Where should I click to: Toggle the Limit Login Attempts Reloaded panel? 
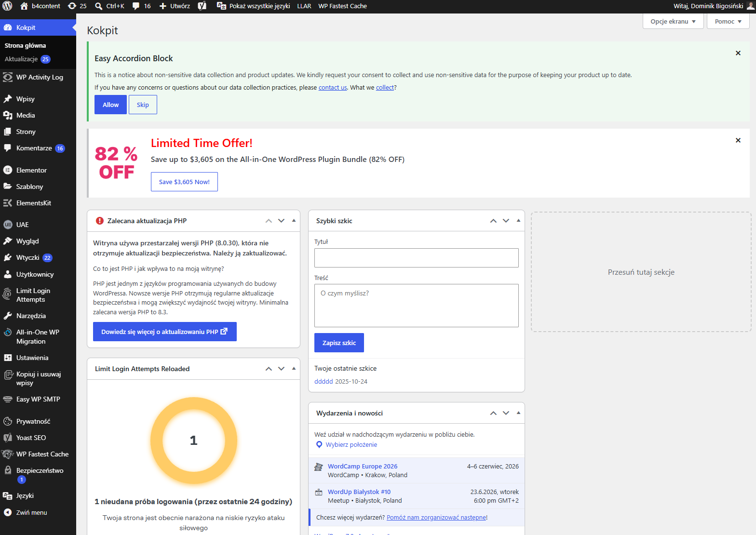click(x=294, y=369)
